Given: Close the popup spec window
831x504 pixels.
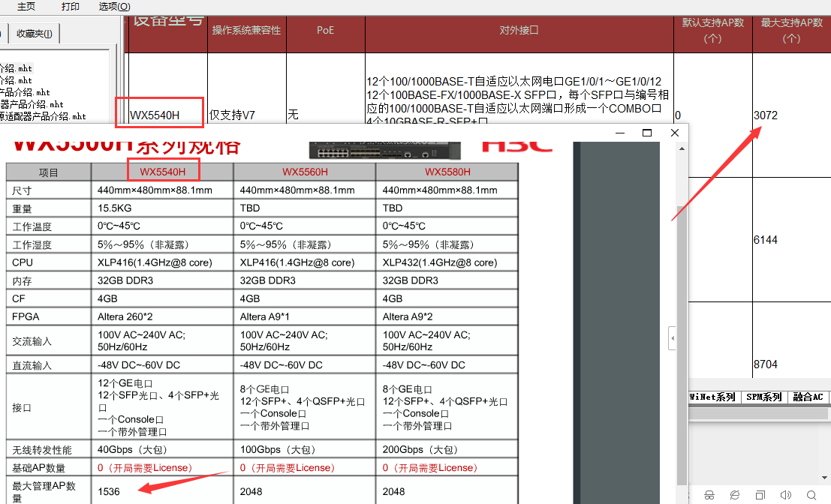Looking at the screenshot, I should 675,133.
